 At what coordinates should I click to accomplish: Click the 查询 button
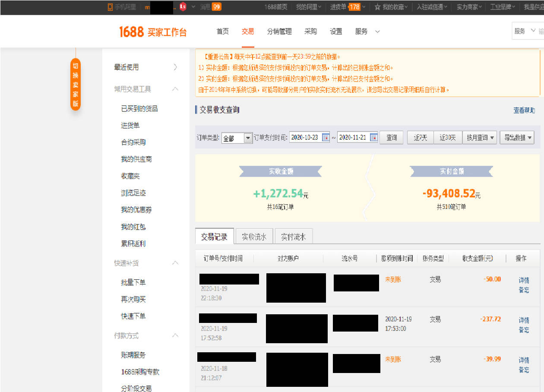[391, 137]
